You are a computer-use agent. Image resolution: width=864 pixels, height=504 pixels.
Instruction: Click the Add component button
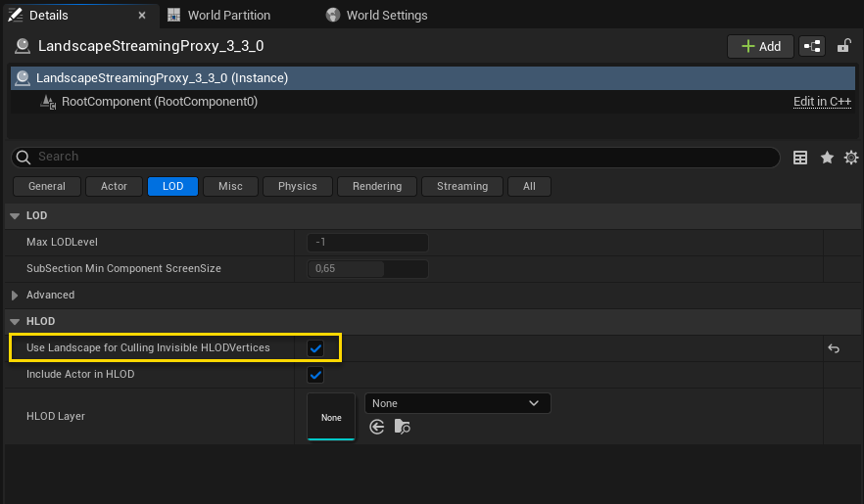point(760,46)
